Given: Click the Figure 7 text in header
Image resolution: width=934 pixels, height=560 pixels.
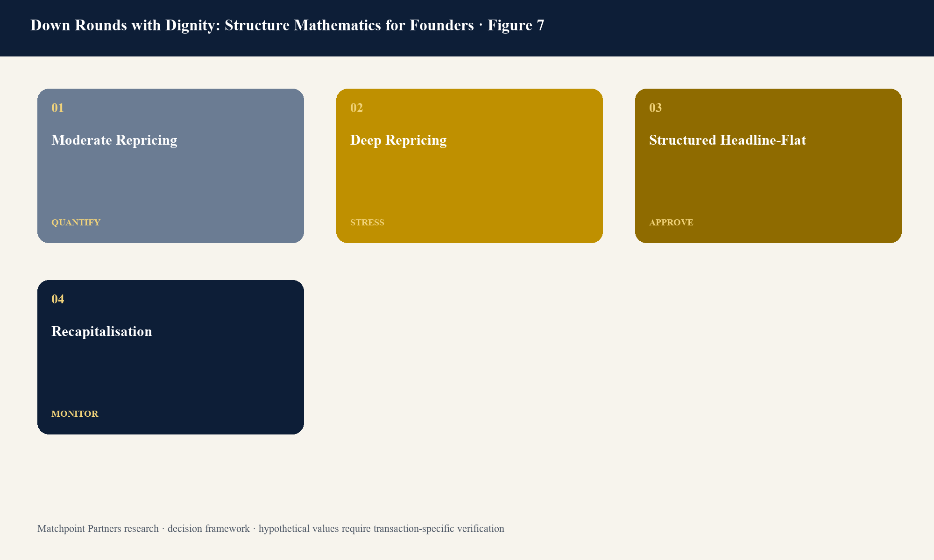Looking at the screenshot, I should [x=516, y=25].
